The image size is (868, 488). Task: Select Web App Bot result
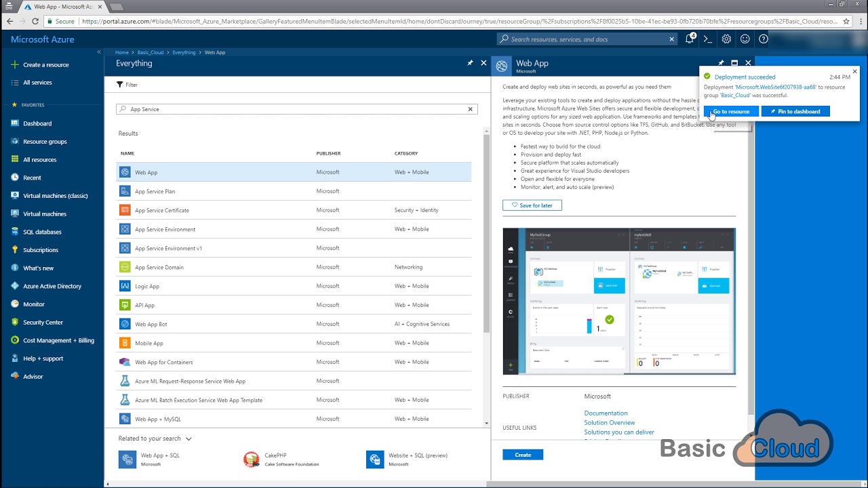[294, 324]
